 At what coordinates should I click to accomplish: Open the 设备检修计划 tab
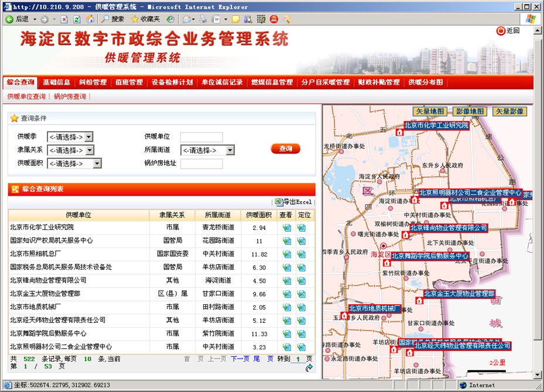click(x=172, y=82)
